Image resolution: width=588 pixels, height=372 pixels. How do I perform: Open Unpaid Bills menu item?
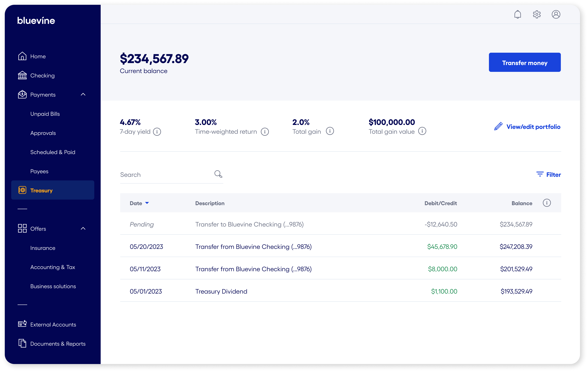point(45,114)
